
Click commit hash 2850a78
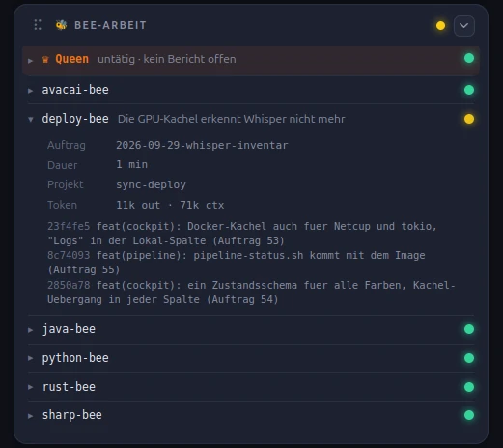pyautogui.click(x=69, y=285)
